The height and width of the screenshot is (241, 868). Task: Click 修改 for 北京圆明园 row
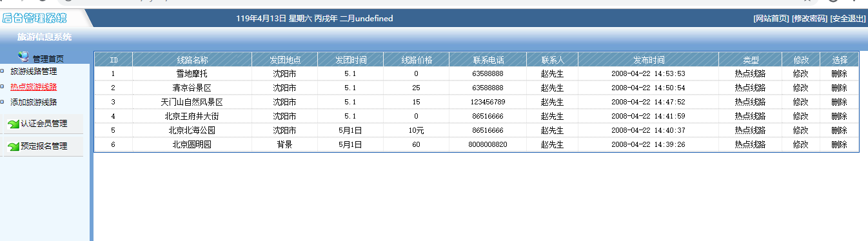(x=800, y=144)
